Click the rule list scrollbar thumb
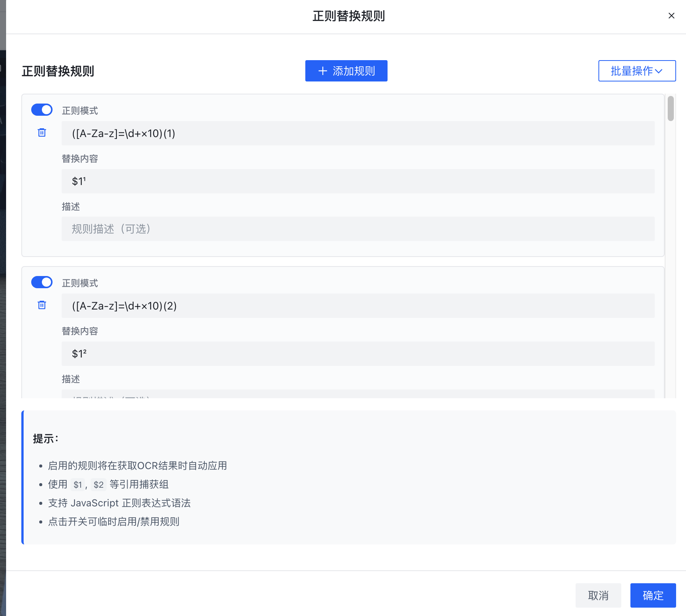Screen dimensions: 686x616 [671, 109]
